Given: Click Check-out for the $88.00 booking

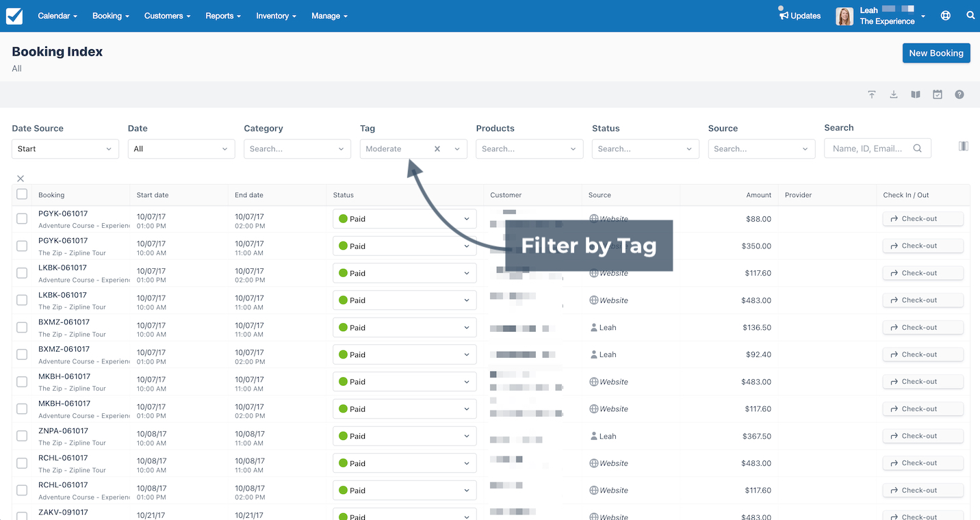Looking at the screenshot, I should [923, 219].
